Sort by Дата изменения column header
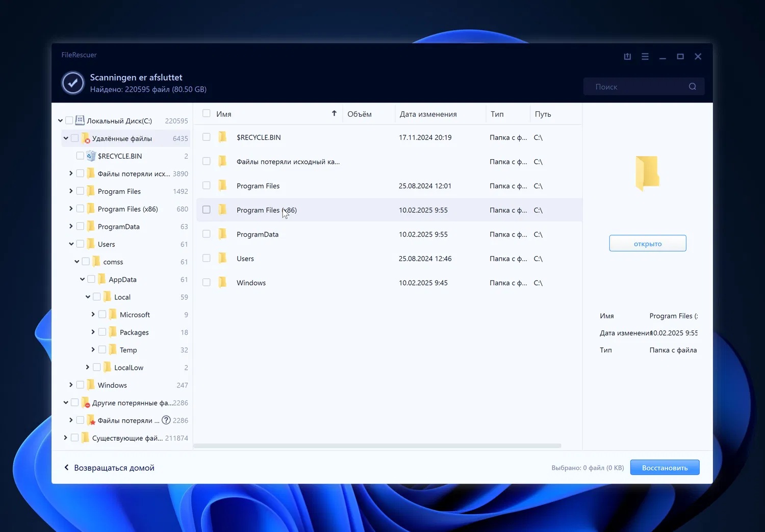 coord(428,114)
